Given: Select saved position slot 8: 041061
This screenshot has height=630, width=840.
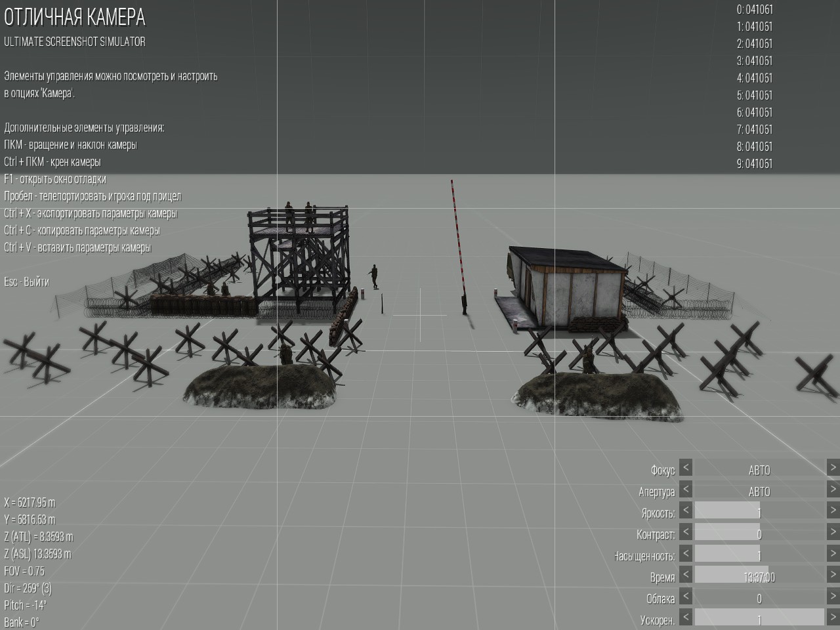Looking at the screenshot, I should [x=754, y=146].
